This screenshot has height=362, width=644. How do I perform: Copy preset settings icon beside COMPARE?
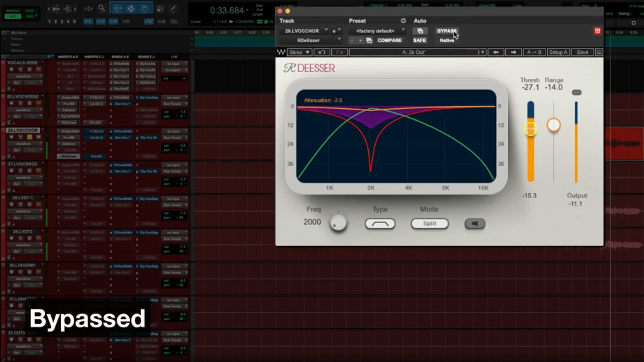point(369,40)
